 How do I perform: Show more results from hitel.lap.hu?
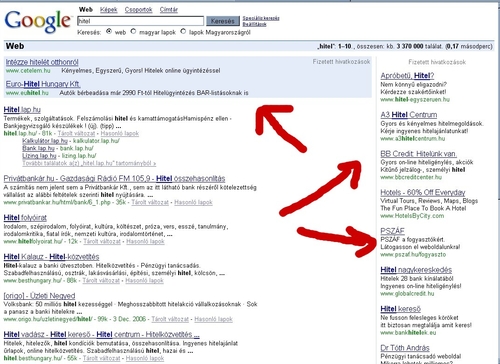click(89, 163)
